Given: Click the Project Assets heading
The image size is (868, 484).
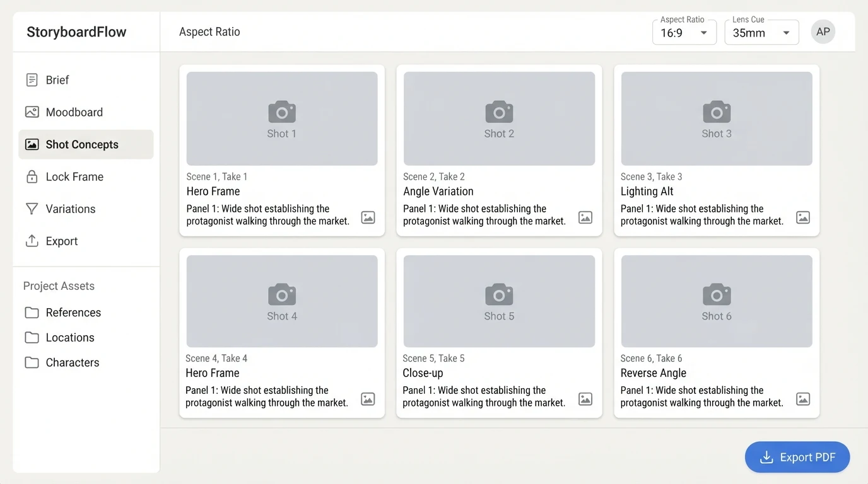Looking at the screenshot, I should pyautogui.click(x=59, y=286).
